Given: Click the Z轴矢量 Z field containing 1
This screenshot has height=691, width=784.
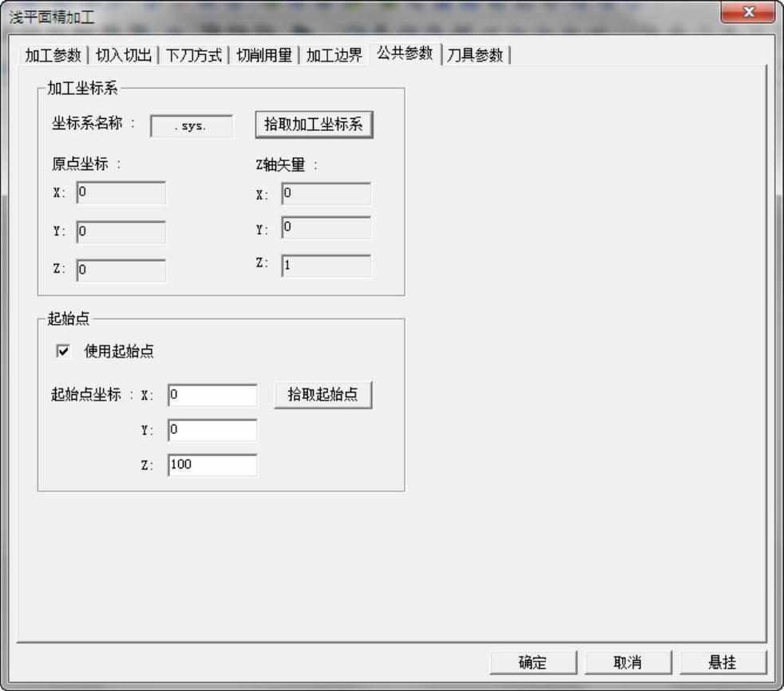Looking at the screenshot, I should (x=326, y=266).
